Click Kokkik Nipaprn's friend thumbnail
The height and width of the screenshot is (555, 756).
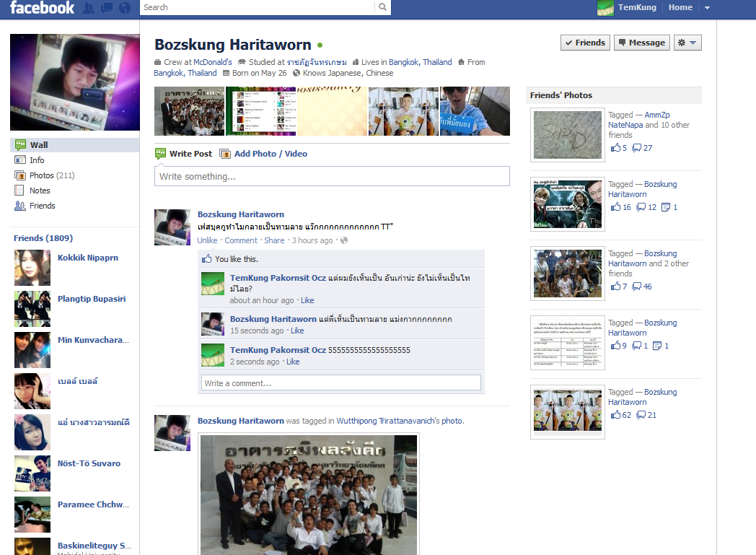[32, 268]
